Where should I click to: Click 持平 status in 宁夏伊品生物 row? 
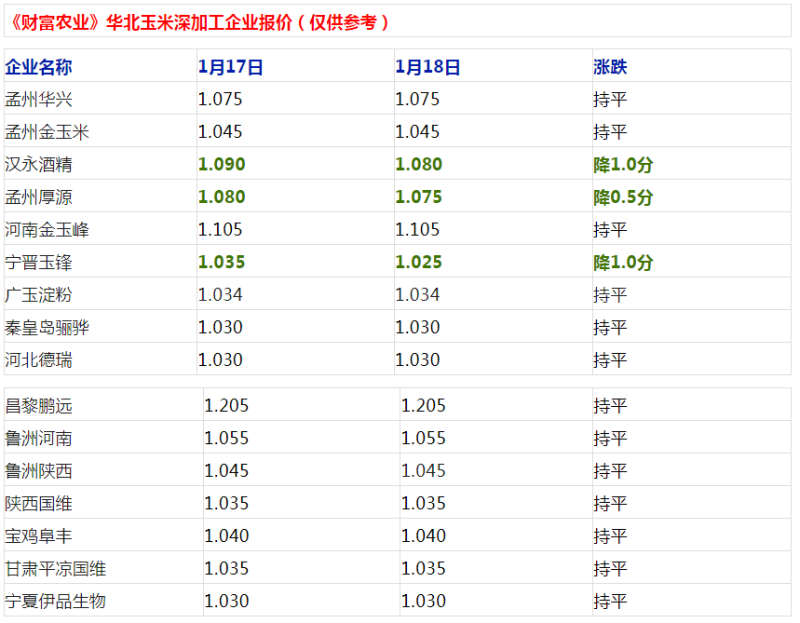pyautogui.click(x=610, y=601)
